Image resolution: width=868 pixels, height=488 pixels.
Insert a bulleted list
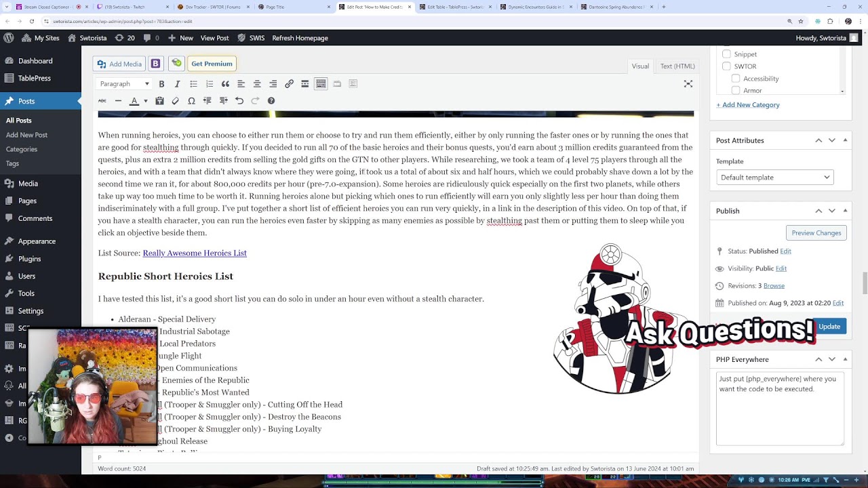pyautogui.click(x=193, y=84)
